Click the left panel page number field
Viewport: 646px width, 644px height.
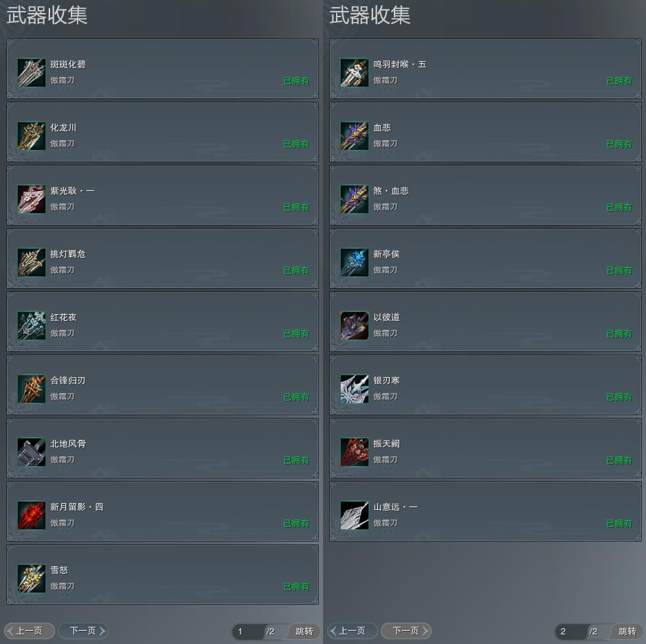[x=248, y=631]
